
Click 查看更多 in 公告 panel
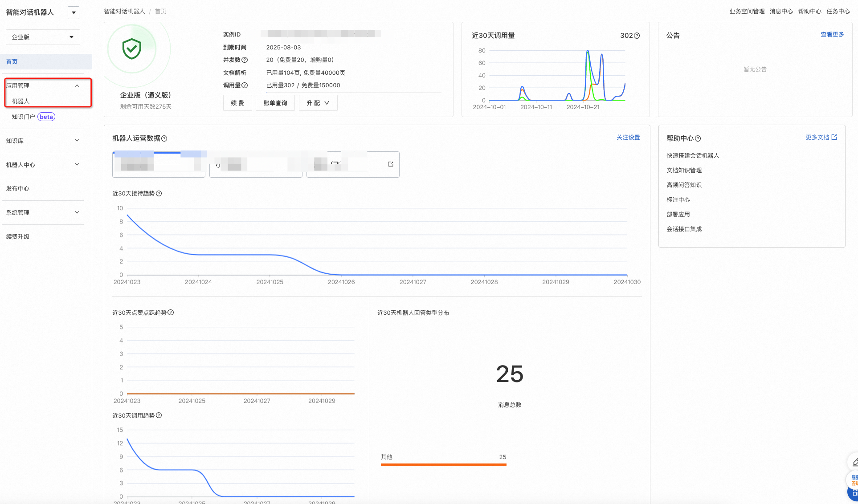[832, 34]
